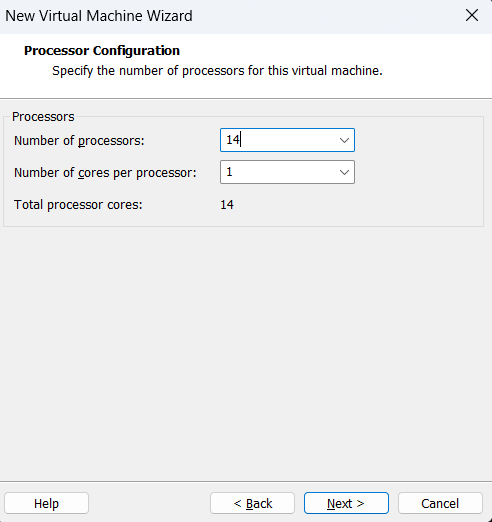Close the New Virtual Machine Wizard dialog

point(472,15)
